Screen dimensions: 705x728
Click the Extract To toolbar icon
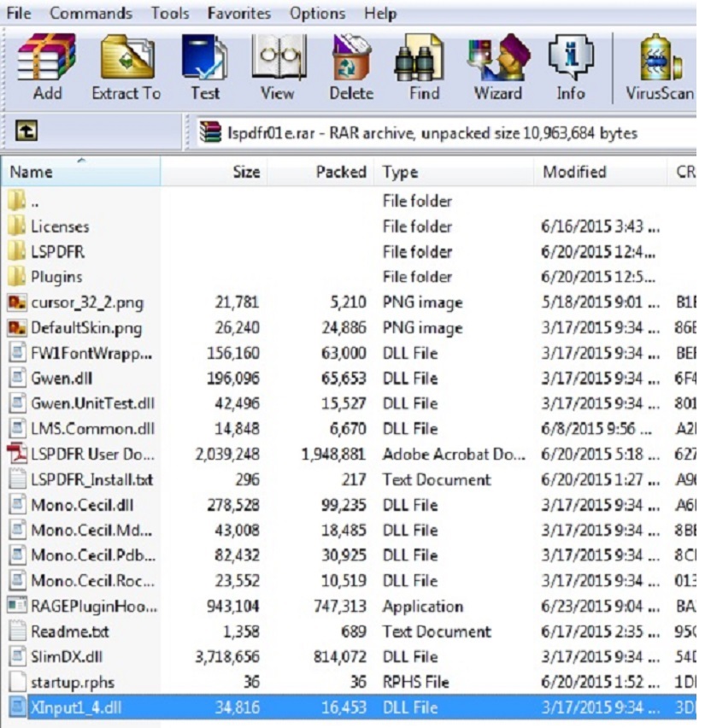127,57
